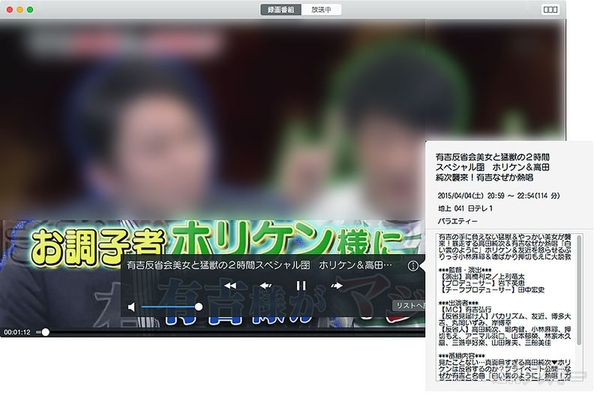The height and width of the screenshot is (398, 600).
Task: Minimize the window with the yellow button
Action: tap(20, 10)
